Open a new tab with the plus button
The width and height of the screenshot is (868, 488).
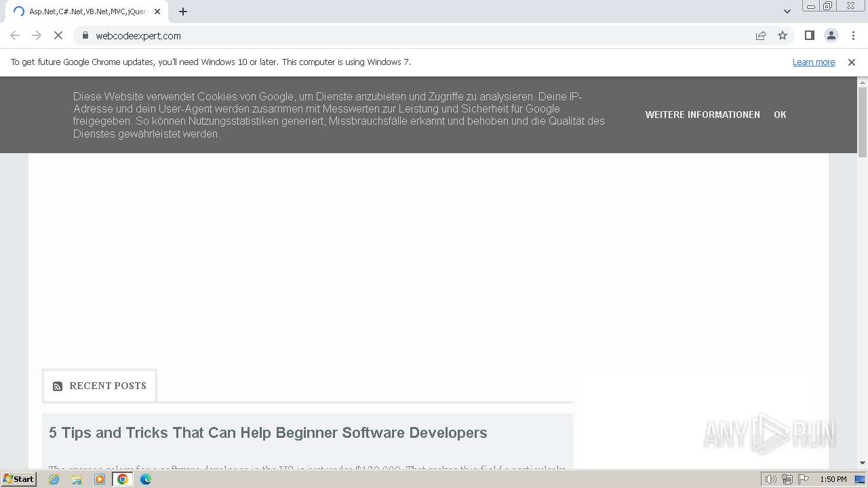pos(183,12)
